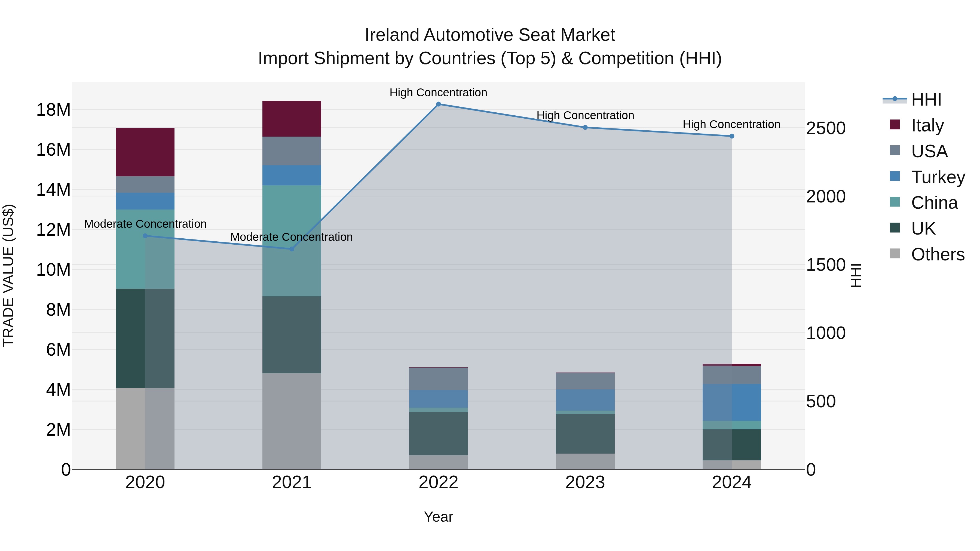Click the 2021 x-axis label

point(292,482)
